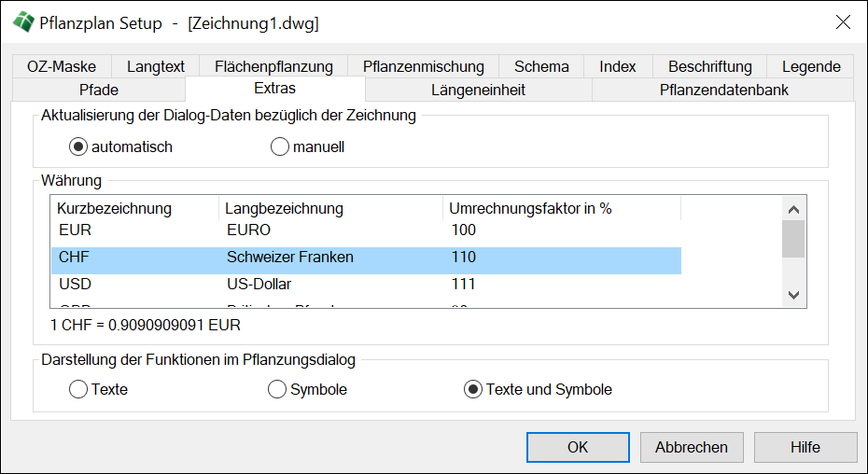
Task: Close the Pflanzplan Setup dialog
Action: point(842,23)
